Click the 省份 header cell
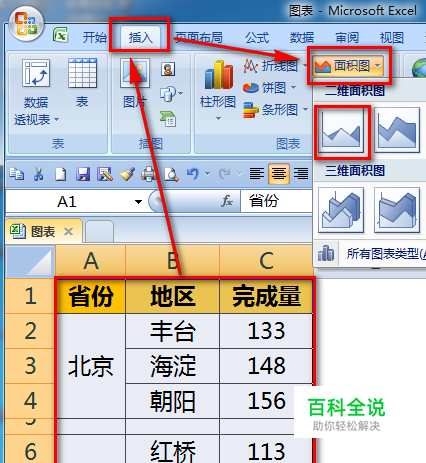426x463 pixels. coord(91,296)
